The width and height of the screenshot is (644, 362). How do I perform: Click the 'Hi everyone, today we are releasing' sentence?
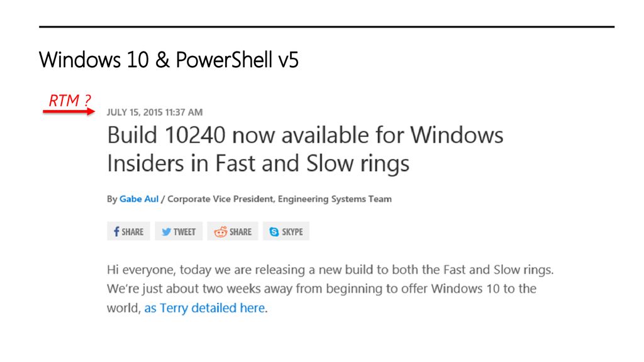(x=330, y=270)
